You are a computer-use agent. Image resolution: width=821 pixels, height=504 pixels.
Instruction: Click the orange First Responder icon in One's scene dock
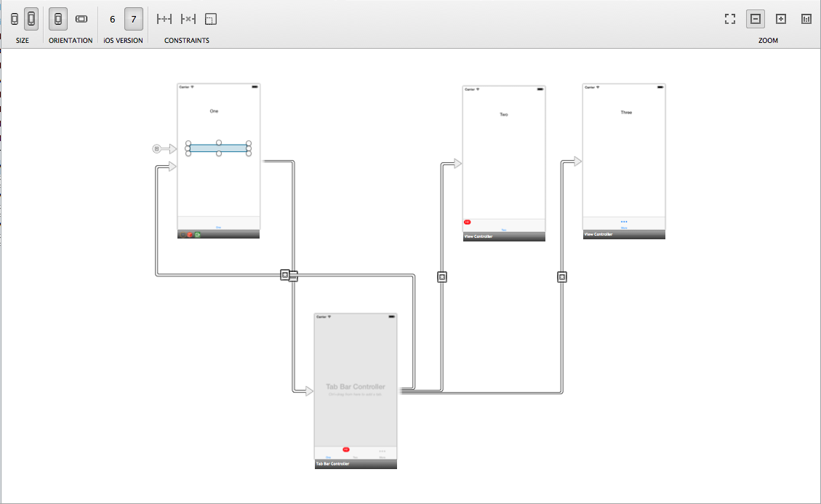click(190, 234)
